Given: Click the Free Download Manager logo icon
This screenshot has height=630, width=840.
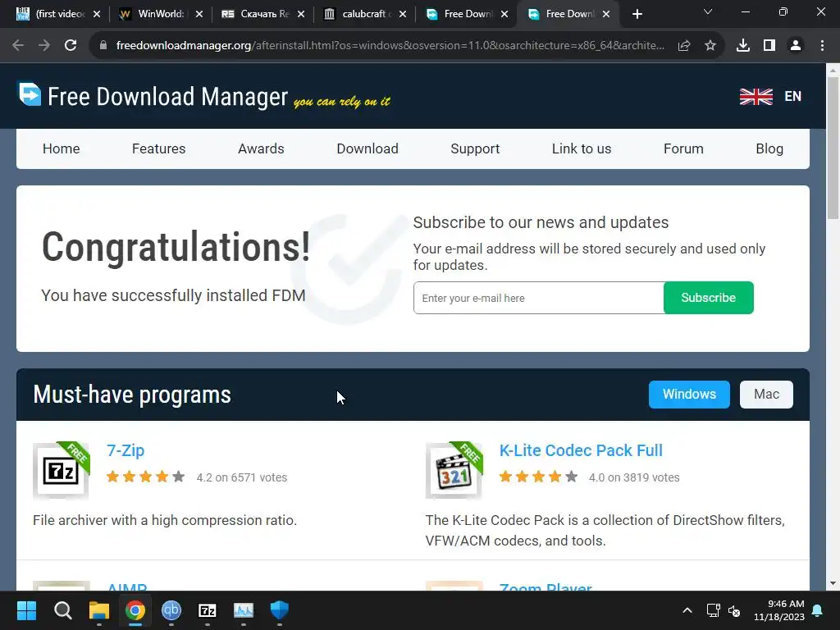Looking at the screenshot, I should 30,94.
